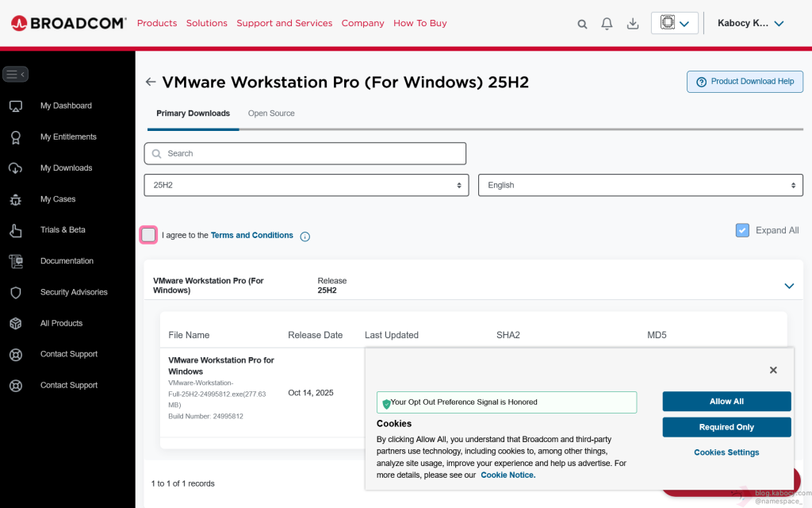Click the Allow All cookies button
The image size is (812, 508).
(x=726, y=402)
